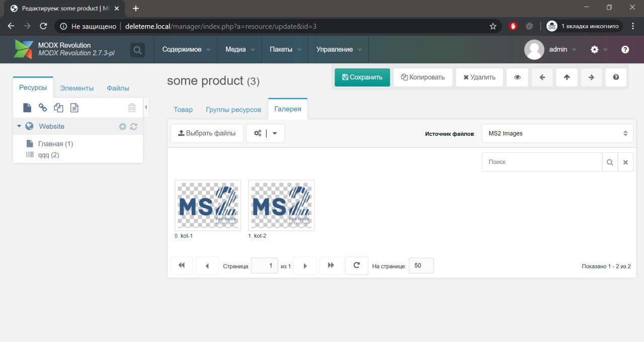Click the '0. kot-1' caption
The image size is (644, 342).
click(184, 236)
